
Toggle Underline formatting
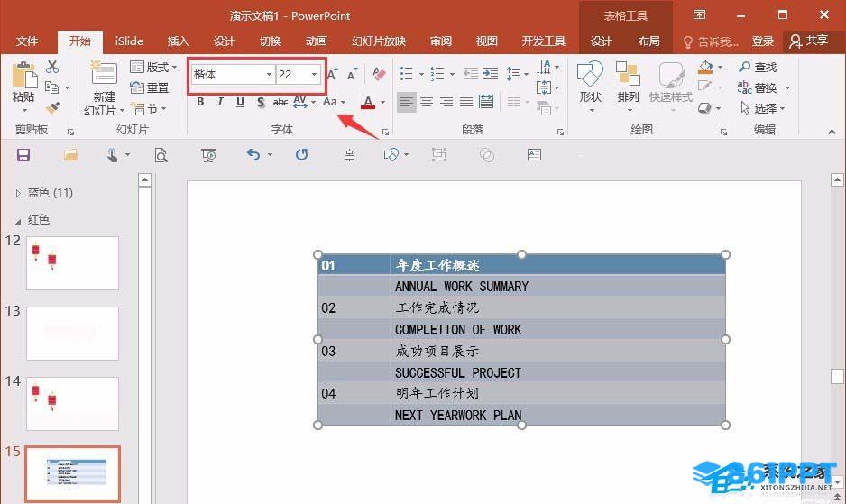pos(240,102)
